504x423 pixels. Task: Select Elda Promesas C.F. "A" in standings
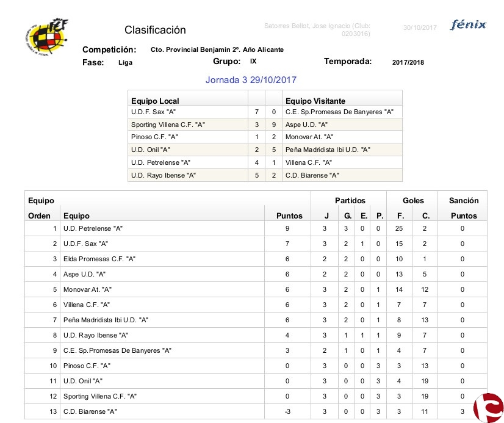coord(99,259)
